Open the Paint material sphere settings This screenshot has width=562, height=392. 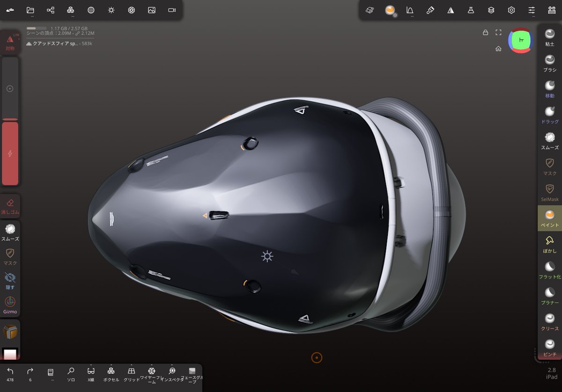[390, 10]
